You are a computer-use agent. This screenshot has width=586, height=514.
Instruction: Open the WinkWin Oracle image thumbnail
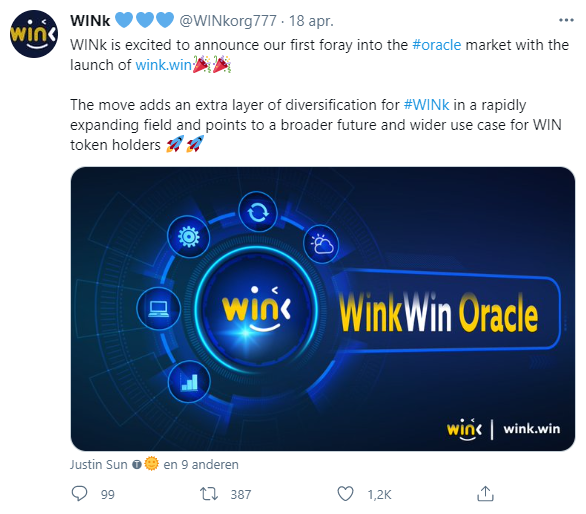(323, 309)
